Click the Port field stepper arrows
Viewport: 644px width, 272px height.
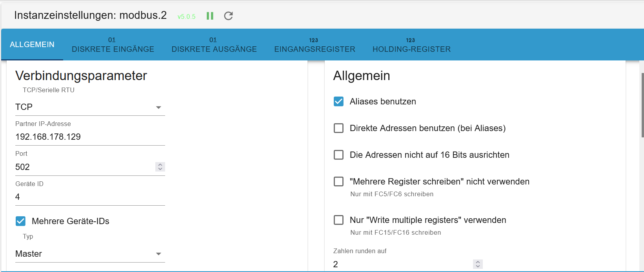pyautogui.click(x=160, y=167)
